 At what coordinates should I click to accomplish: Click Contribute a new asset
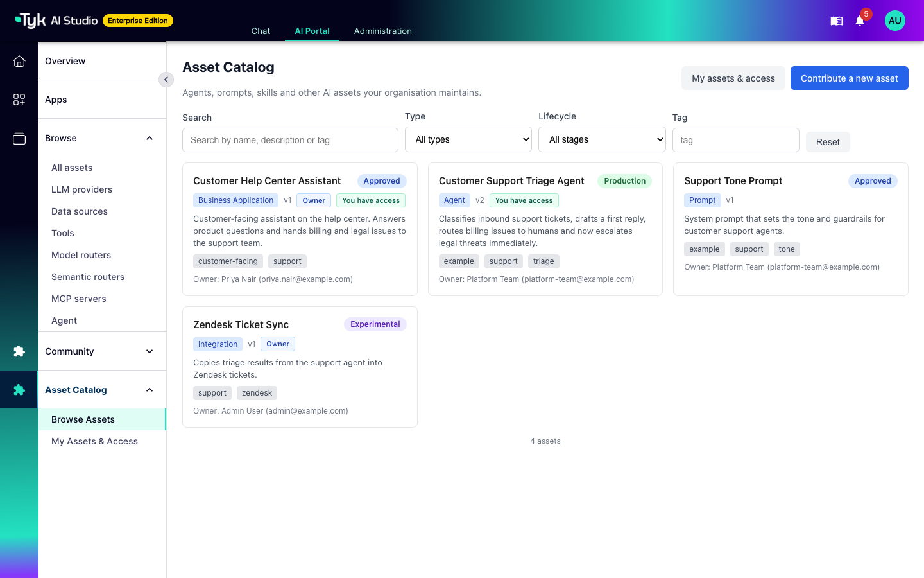[x=850, y=78]
